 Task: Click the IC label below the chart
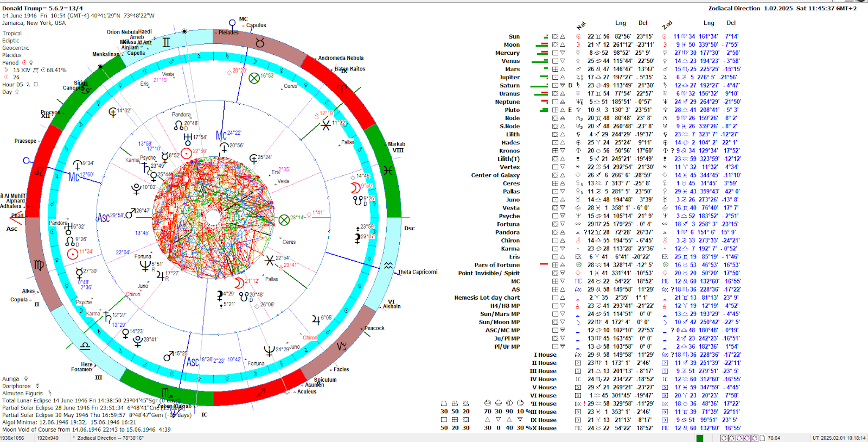tap(205, 414)
